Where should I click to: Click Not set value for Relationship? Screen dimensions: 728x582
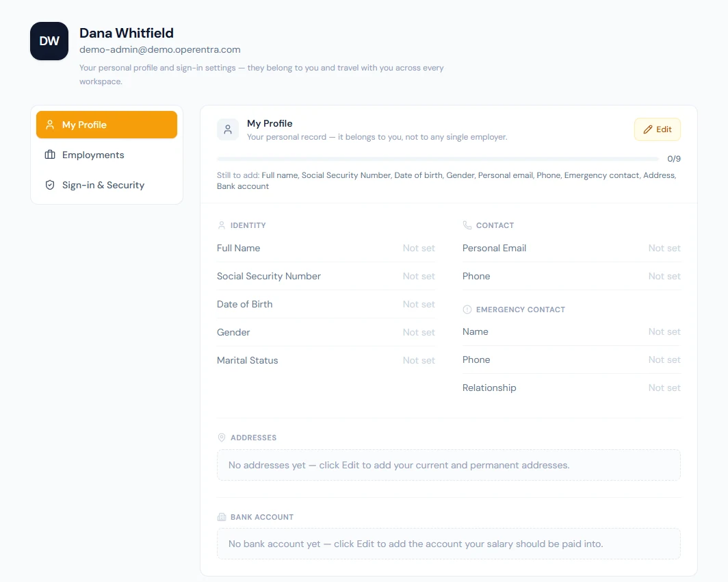(x=664, y=388)
